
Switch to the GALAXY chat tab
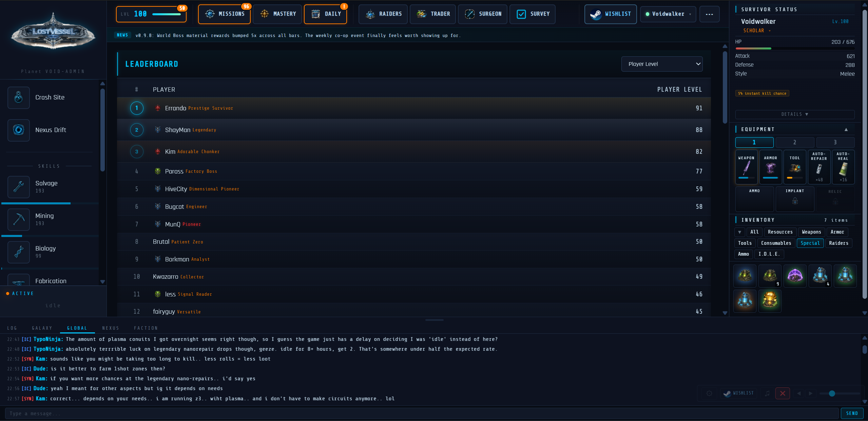[42, 328]
